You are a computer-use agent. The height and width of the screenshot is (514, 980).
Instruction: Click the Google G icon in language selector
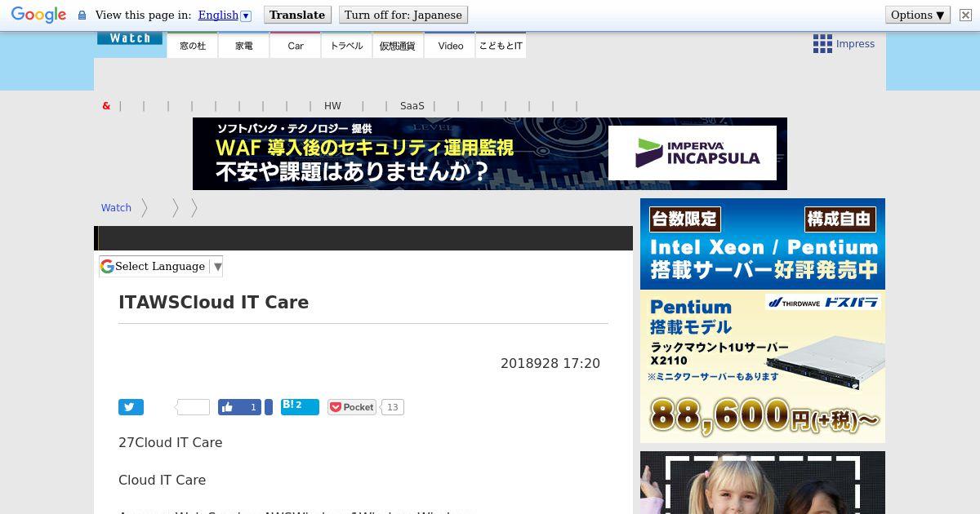click(x=107, y=266)
